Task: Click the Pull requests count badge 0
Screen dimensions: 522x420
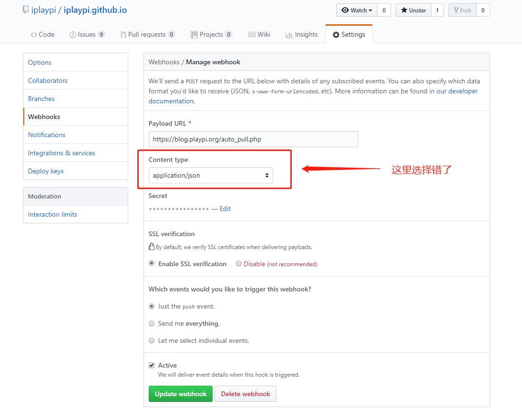Action: click(x=172, y=35)
